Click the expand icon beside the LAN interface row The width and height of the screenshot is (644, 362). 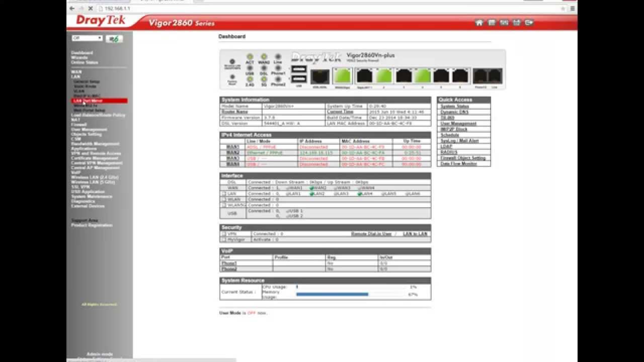pyautogui.click(x=223, y=194)
